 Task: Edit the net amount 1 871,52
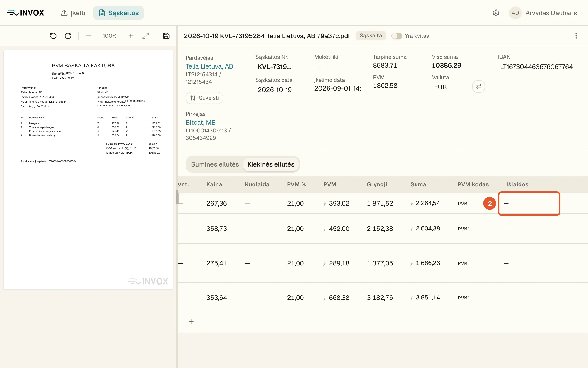click(x=380, y=203)
